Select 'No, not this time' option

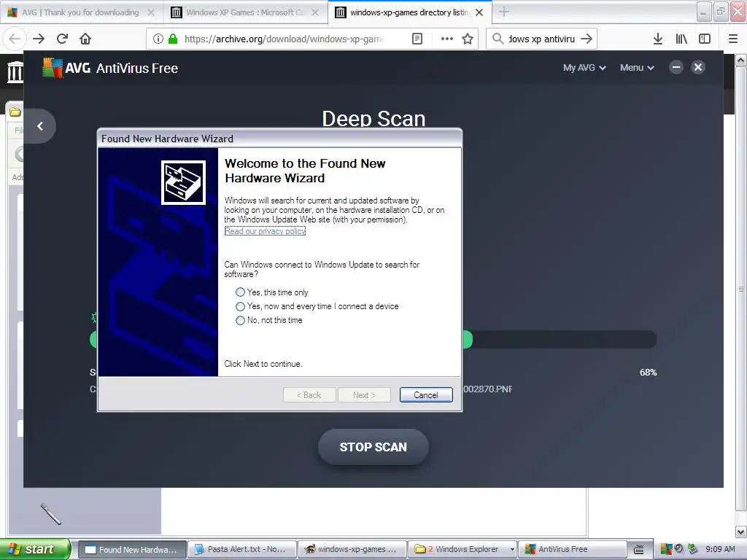click(240, 321)
